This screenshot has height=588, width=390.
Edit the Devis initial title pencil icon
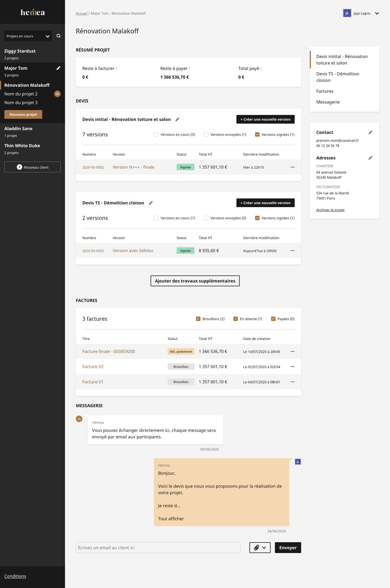tap(177, 119)
